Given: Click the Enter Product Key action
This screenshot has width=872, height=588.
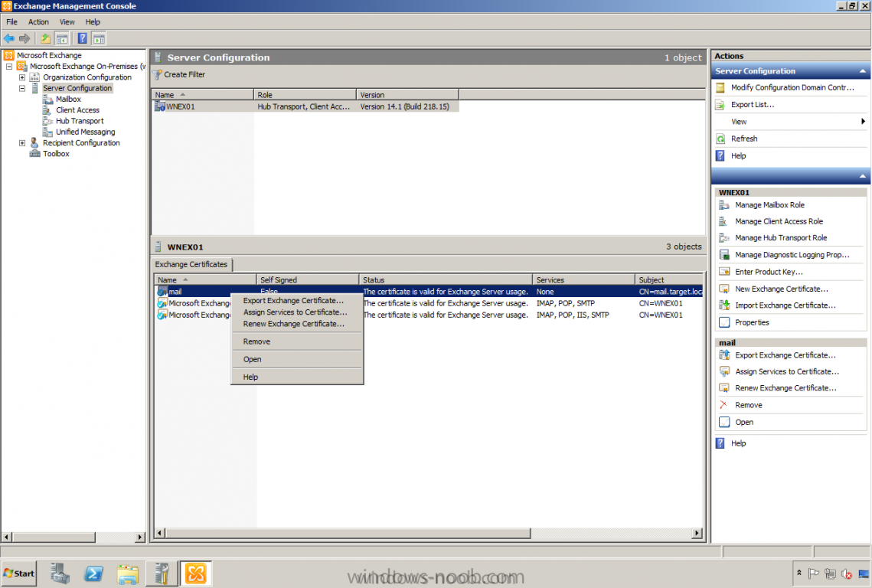Looking at the screenshot, I should tap(769, 272).
